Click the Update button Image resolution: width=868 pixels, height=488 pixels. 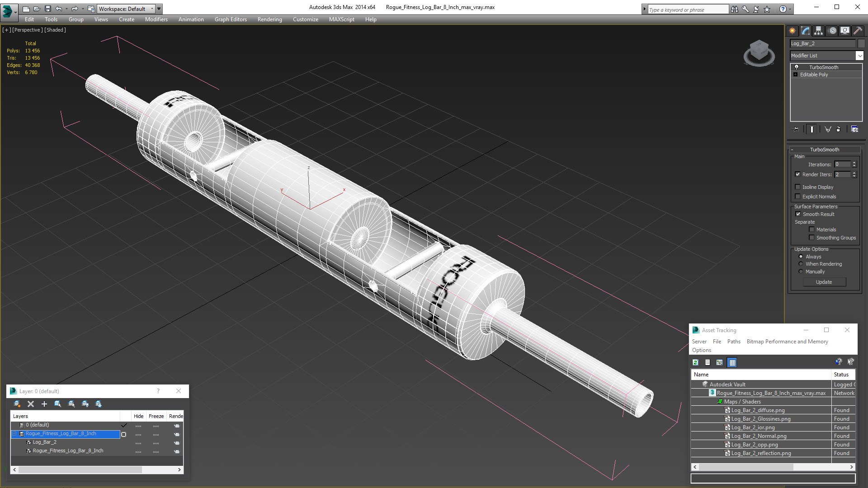coord(824,282)
